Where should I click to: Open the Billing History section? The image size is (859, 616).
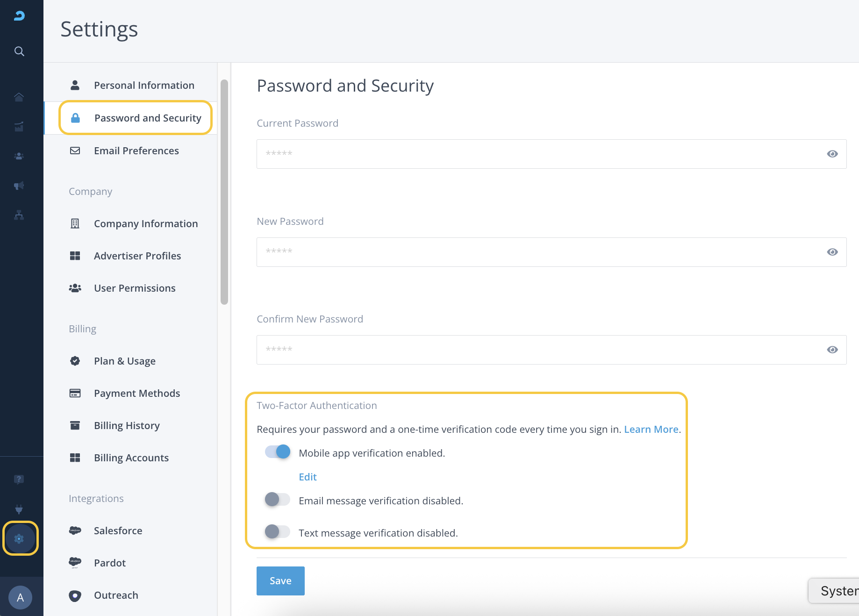point(127,425)
